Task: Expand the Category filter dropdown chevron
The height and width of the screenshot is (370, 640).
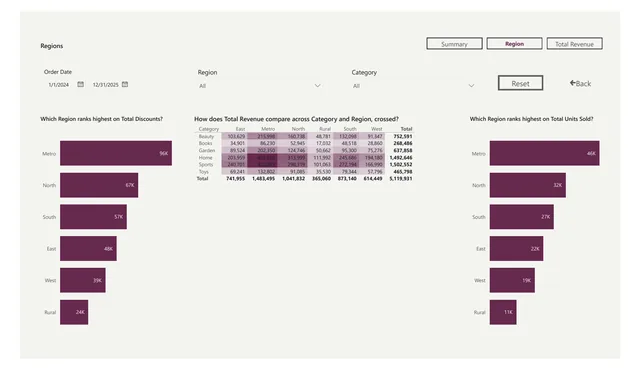Action: 471,86
